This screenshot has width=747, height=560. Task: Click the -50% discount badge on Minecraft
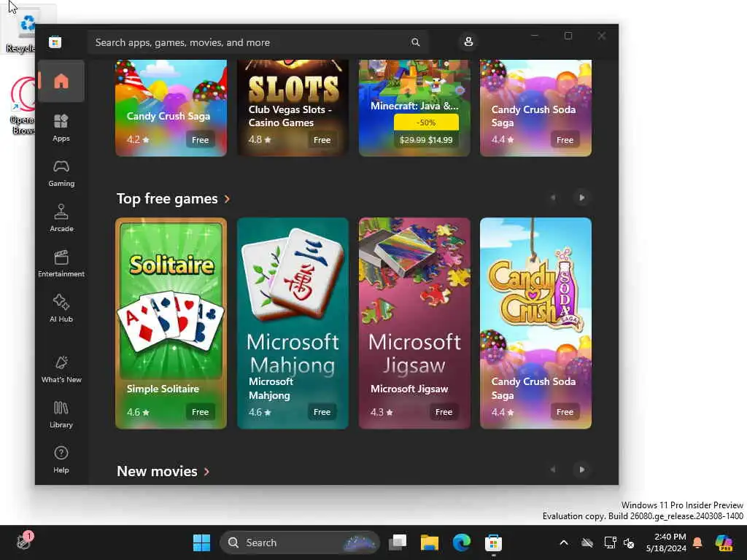pos(426,122)
